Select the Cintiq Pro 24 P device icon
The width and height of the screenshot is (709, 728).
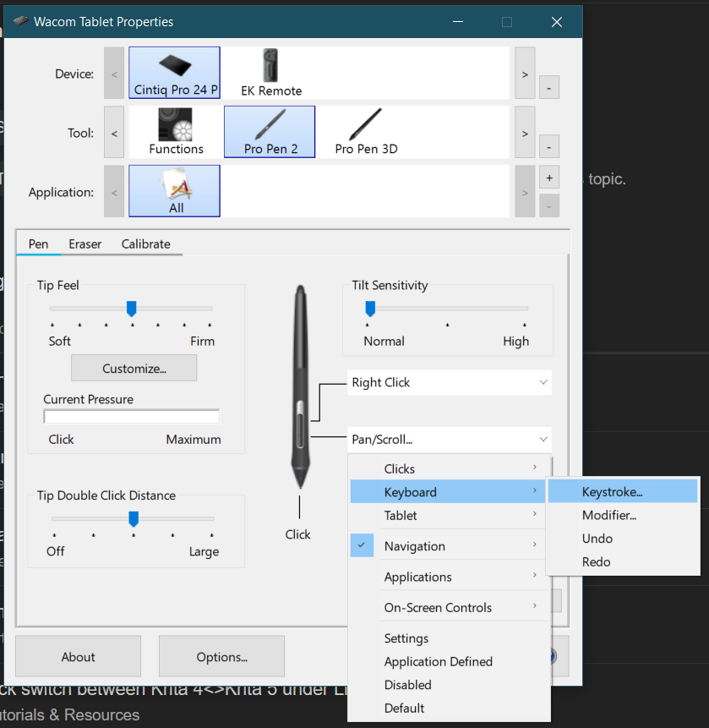(174, 73)
